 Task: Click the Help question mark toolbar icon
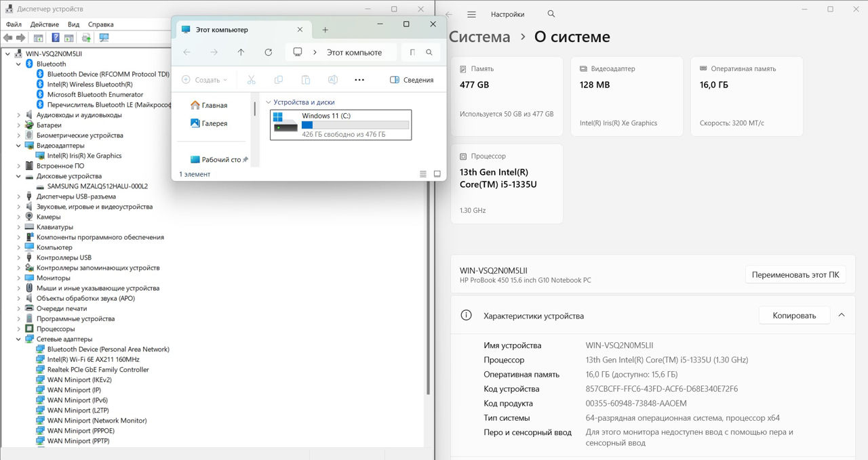pyautogui.click(x=55, y=38)
